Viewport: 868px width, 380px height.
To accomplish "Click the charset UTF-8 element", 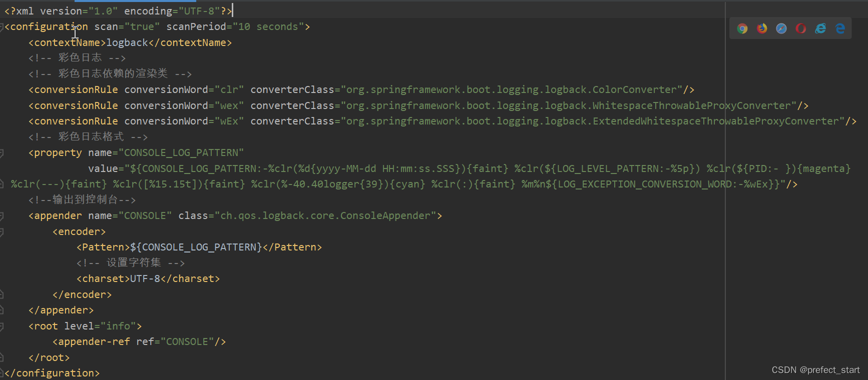I will point(148,278).
